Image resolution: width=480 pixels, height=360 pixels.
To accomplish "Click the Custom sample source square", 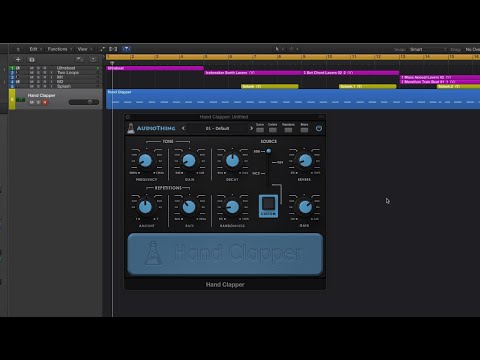I will (268, 206).
